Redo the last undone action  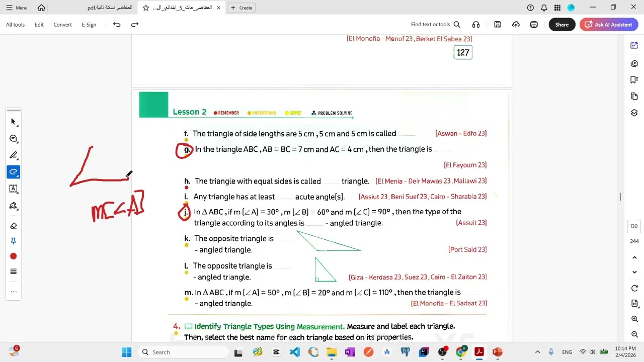[x=135, y=25]
